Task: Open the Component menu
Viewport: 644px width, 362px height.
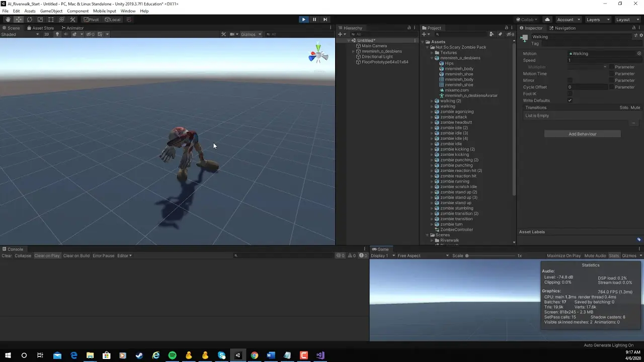Action: (77, 11)
